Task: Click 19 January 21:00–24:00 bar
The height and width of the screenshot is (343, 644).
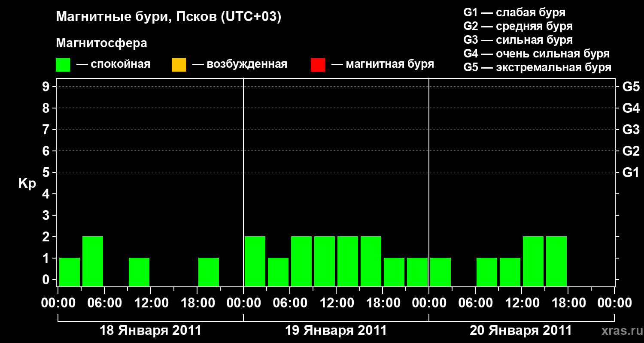Action: coord(417,272)
